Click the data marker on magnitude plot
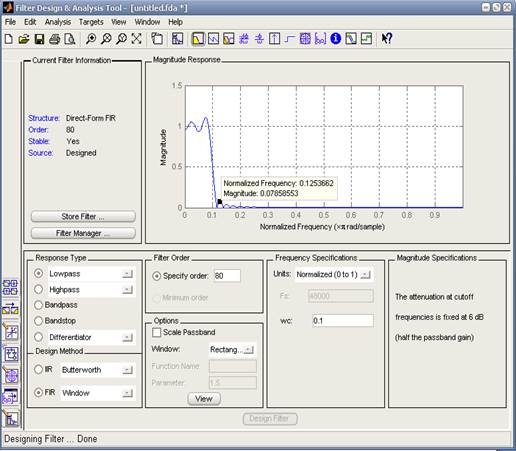This screenshot has height=451, width=516. pos(220,202)
